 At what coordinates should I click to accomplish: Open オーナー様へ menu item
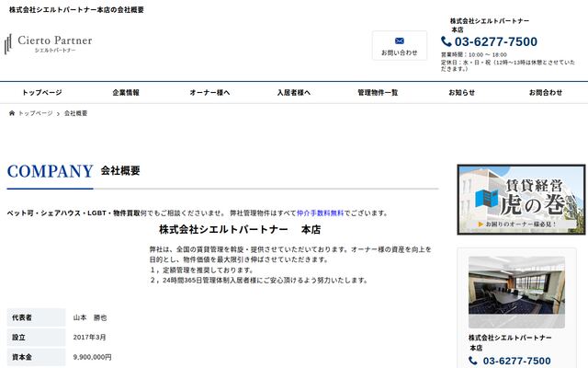(210, 92)
